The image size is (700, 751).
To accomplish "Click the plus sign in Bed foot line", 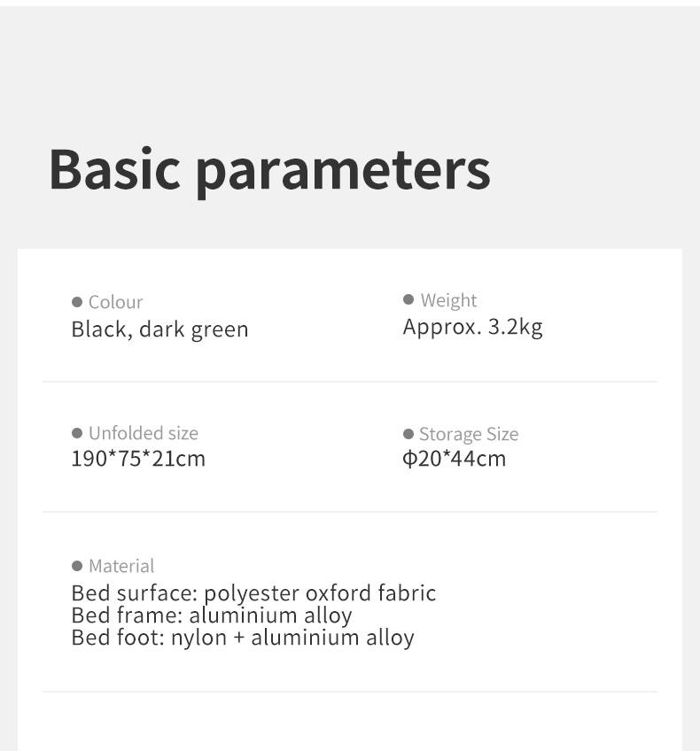I will 239,638.
